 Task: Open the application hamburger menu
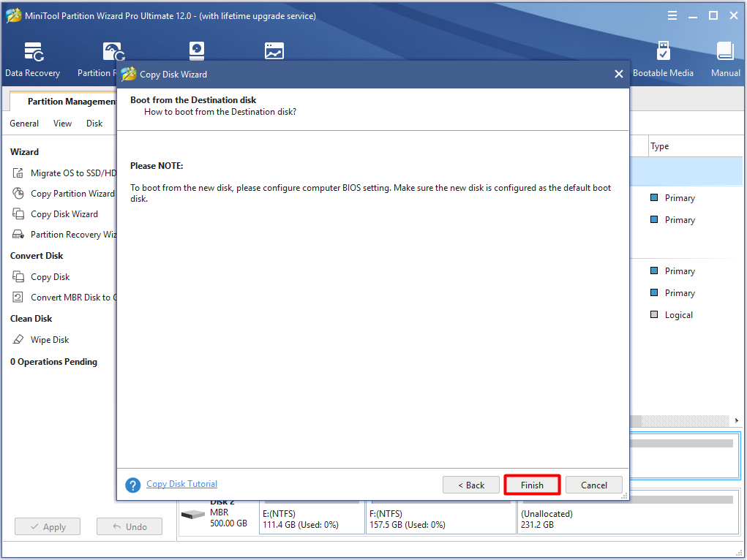tap(671, 15)
